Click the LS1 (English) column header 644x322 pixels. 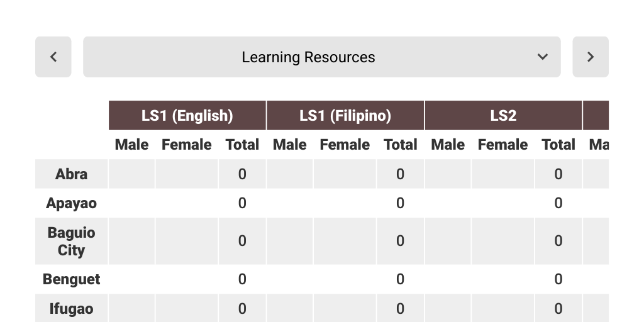coord(187,116)
